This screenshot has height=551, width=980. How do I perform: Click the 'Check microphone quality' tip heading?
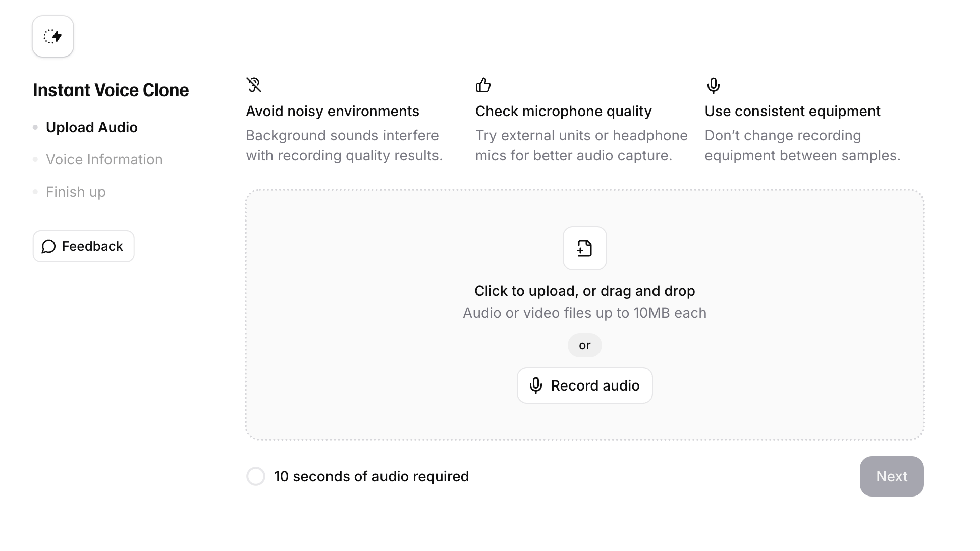click(563, 111)
